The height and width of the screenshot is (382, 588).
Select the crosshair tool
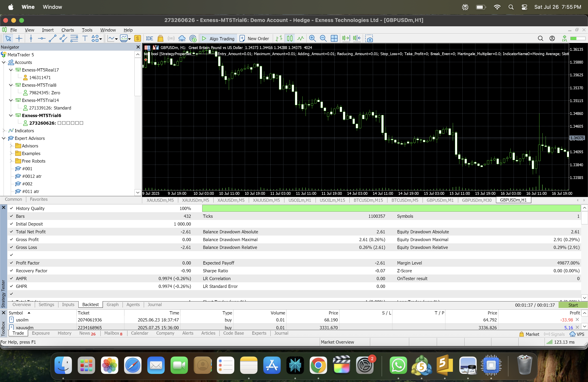[x=19, y=39]
